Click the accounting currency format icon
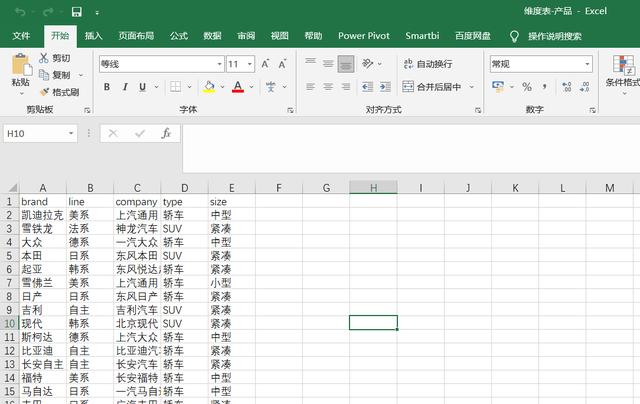This screenshot has width=640, height=404. 498,87
